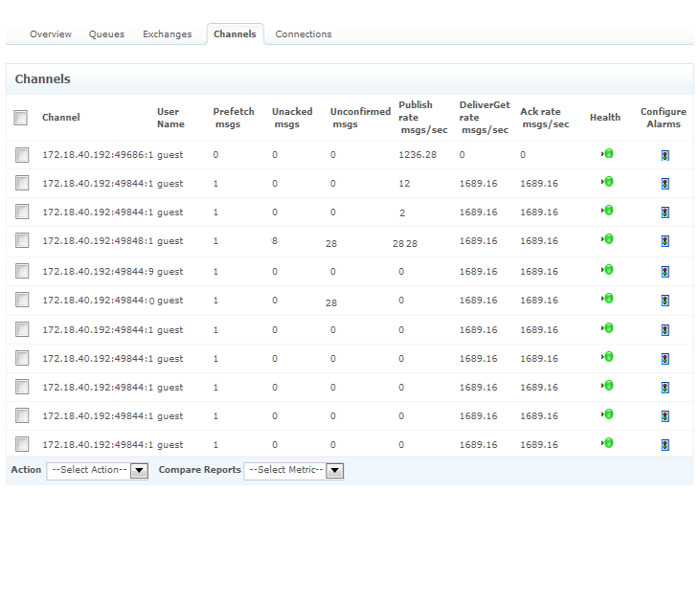Image resolution: width=700 pixels, height=603 pixels.
Task: Switch to the Queues tab
Action: pos(106,34)
